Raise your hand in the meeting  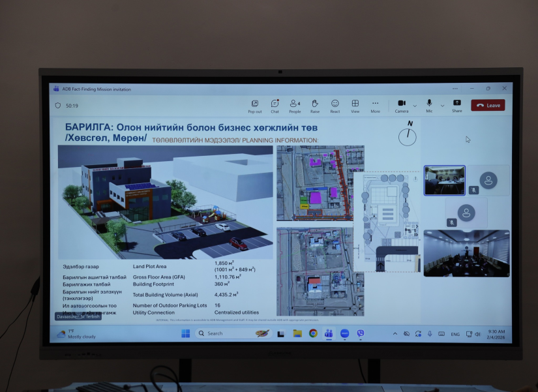tap(315, 105)
